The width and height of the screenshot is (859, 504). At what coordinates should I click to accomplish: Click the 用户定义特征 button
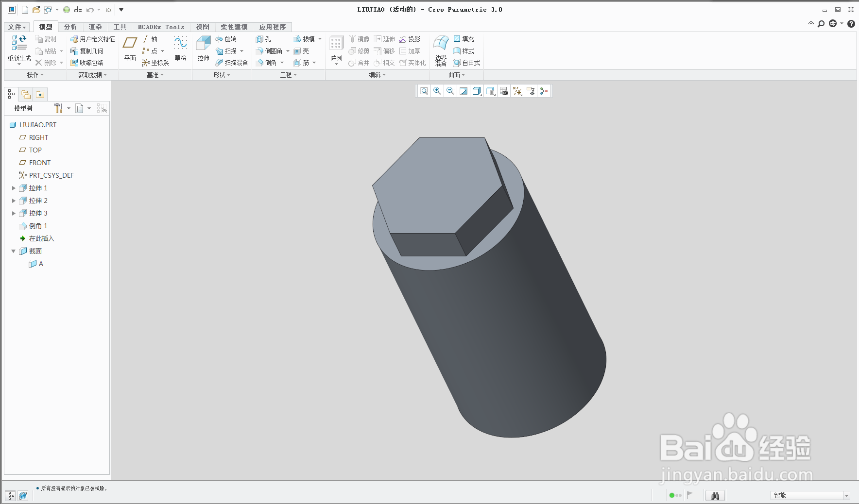pos(92,39)
